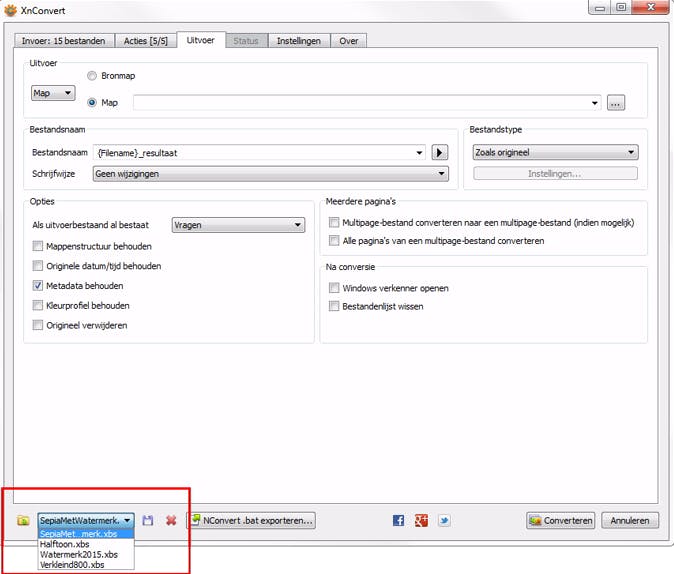Enable Mappenstructuur behouden checkbox
The image size is (674, 574).
[x=38, y=246]
